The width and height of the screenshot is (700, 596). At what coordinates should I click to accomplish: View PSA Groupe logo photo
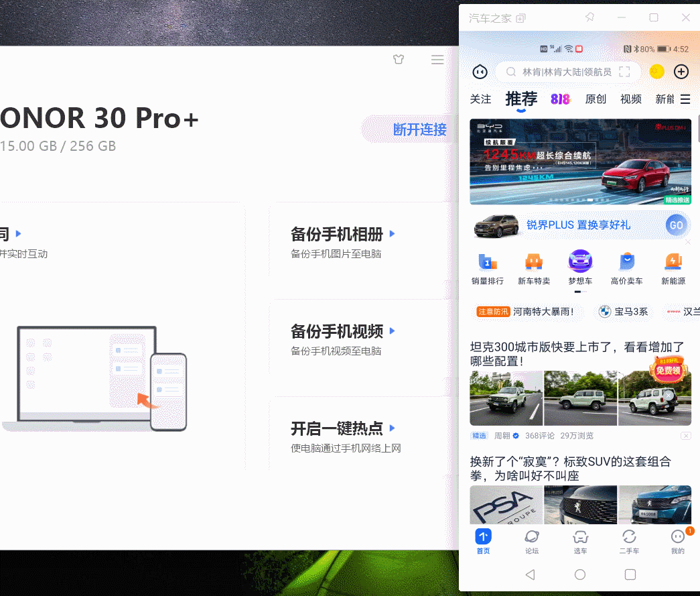click(x=506, y=505)
